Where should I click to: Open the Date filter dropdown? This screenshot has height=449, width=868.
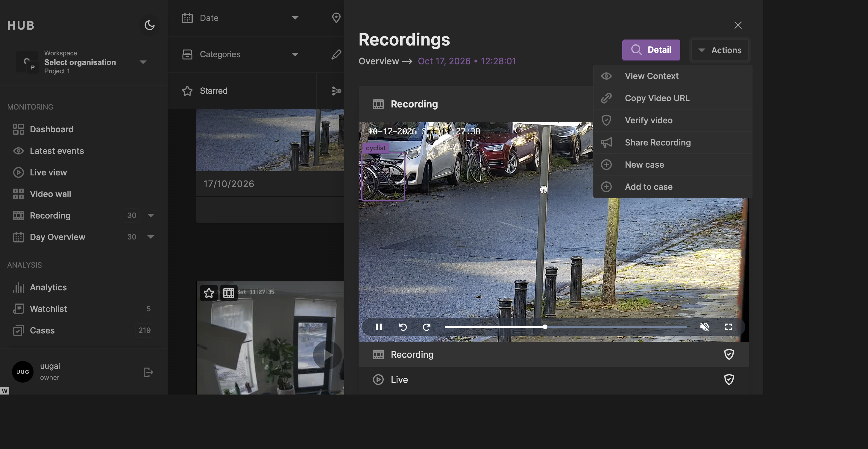[242, 18]
